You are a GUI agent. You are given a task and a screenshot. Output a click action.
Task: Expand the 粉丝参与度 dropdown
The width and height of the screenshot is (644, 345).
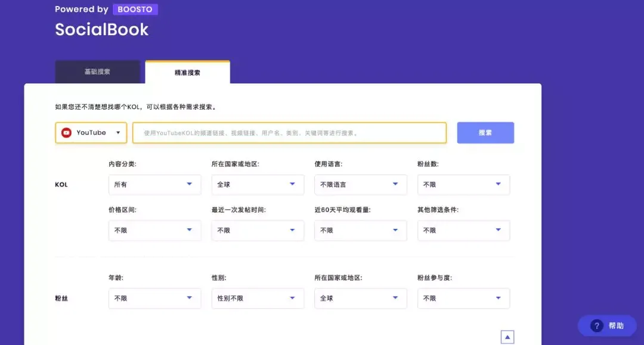(x=463, y=299)
